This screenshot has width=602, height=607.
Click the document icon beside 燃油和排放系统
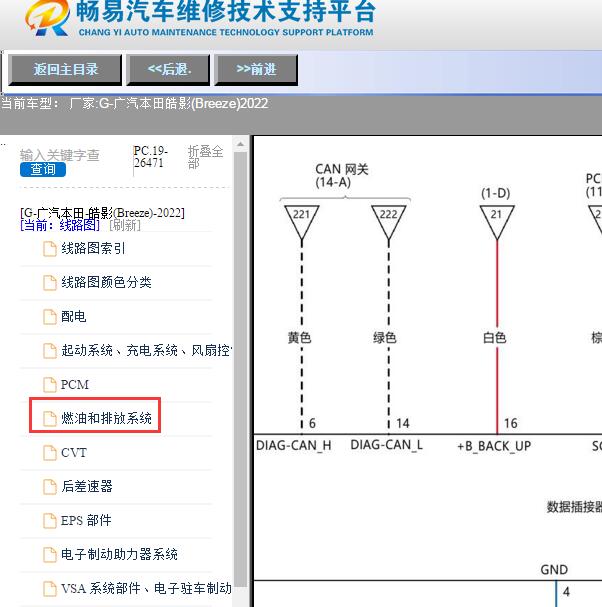pos(50,419)
